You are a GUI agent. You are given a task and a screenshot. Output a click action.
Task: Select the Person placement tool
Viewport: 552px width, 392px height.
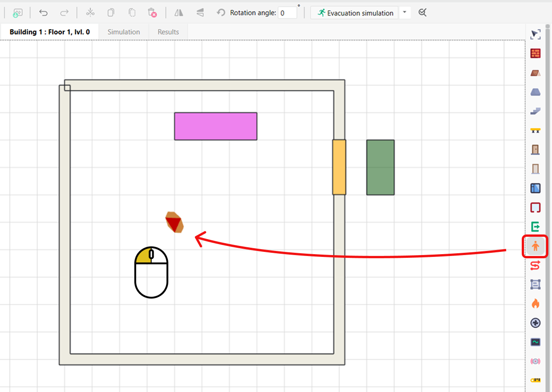(x=535, y=246)
